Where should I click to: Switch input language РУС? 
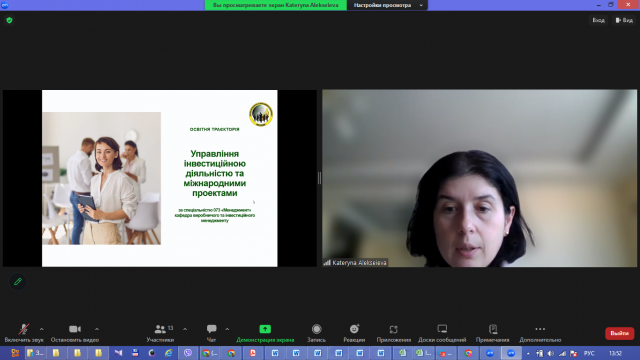pos(589,353)
